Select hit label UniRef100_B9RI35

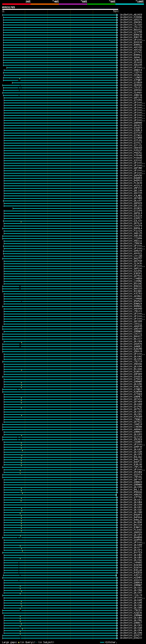[131, 37]
